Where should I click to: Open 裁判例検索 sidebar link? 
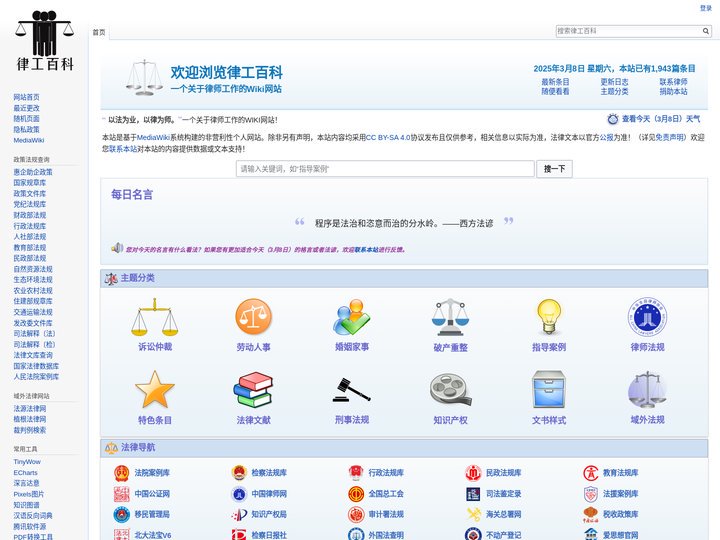click(29, 430)
